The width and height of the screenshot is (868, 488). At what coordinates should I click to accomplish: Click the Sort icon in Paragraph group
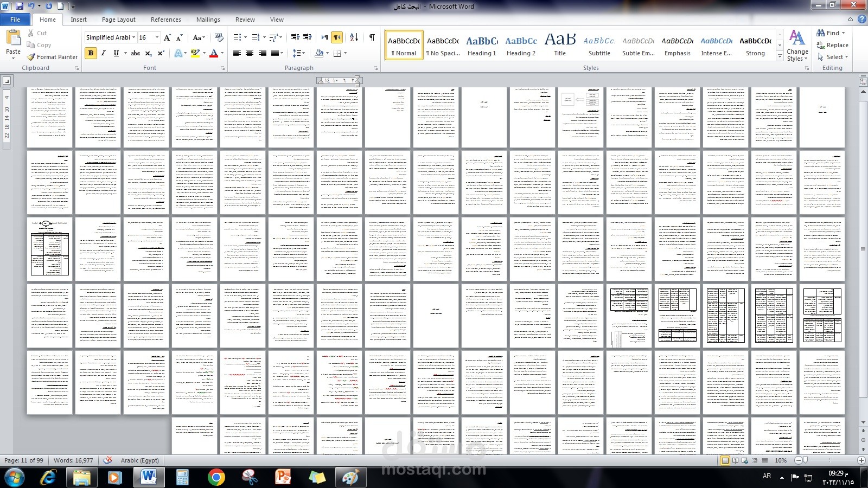coord(354,37)
